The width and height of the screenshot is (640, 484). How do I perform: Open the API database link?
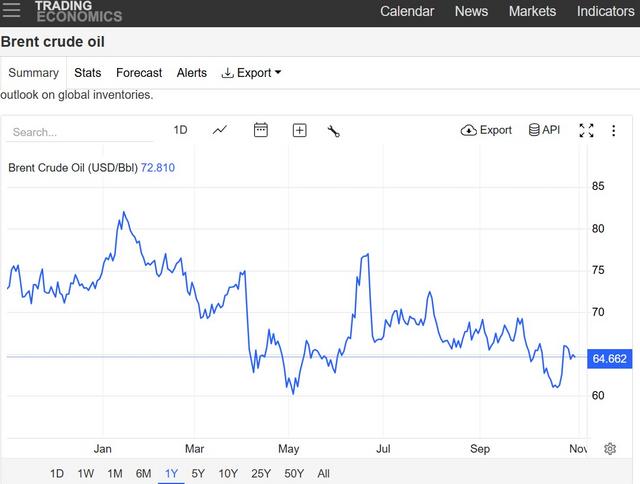click(544, 130)
